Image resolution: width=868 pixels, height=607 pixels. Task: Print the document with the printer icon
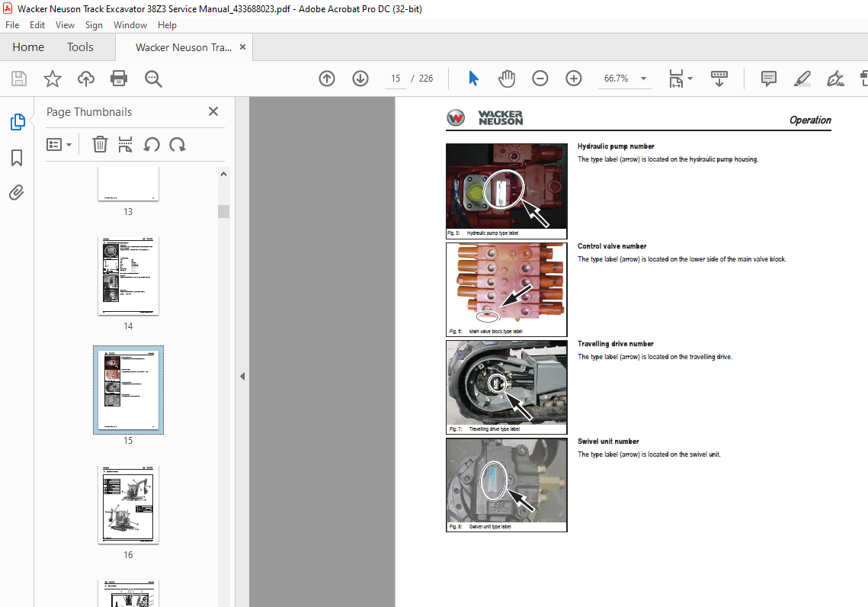(119, 79)
